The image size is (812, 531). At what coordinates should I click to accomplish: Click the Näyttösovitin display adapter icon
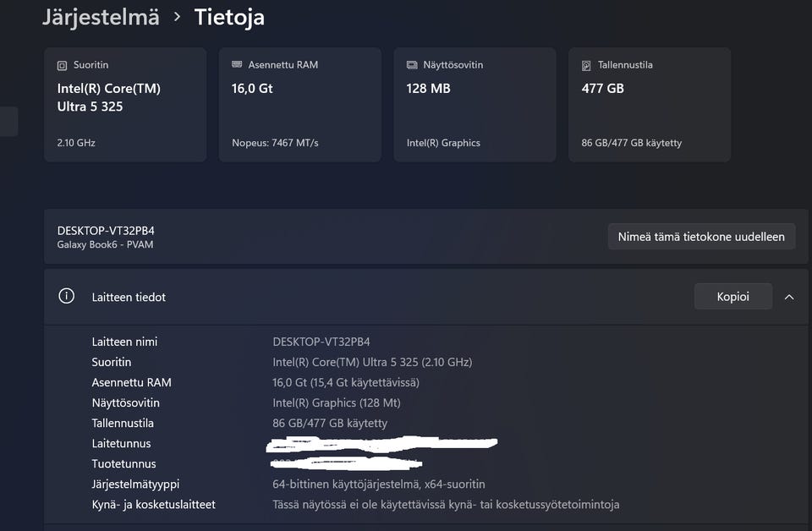point(412,65)
